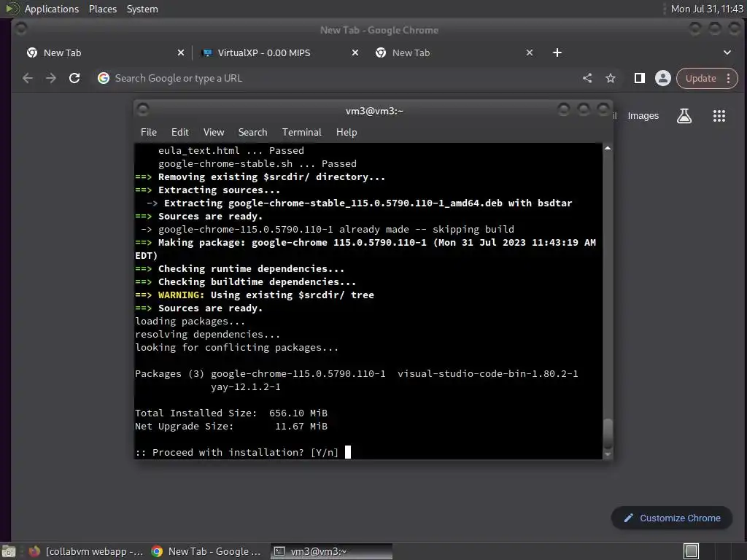Viewport: 747px width, 560px height.
Task: Click the terminal title 'vm3@vm3:~'
Action: 374,111
